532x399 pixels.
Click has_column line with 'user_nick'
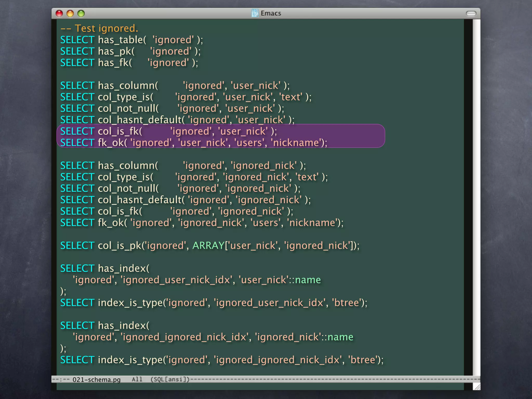(x=175, y=85)
